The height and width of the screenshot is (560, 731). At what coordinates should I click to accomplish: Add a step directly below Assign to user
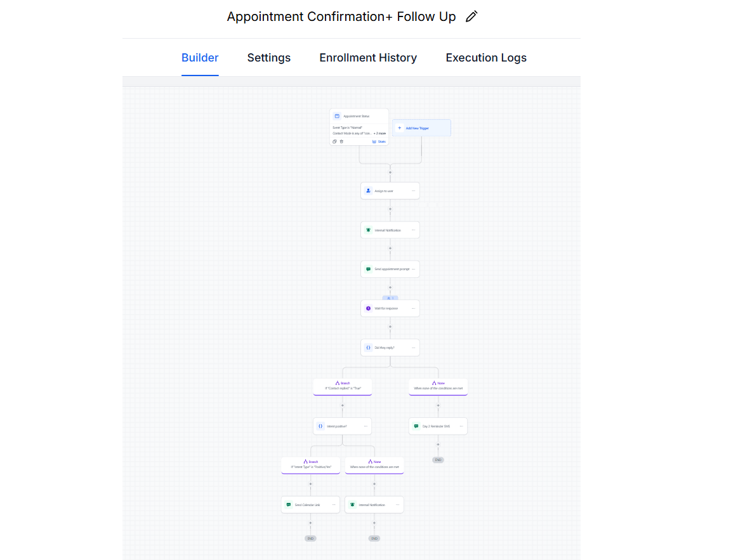pyautogui.click(x=390, y=209)
